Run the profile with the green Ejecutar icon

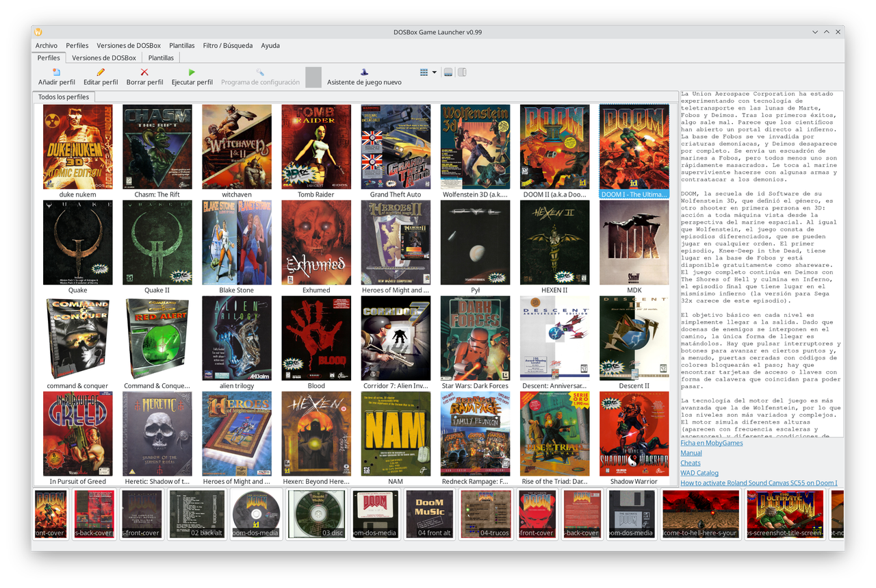coord(192,72)
